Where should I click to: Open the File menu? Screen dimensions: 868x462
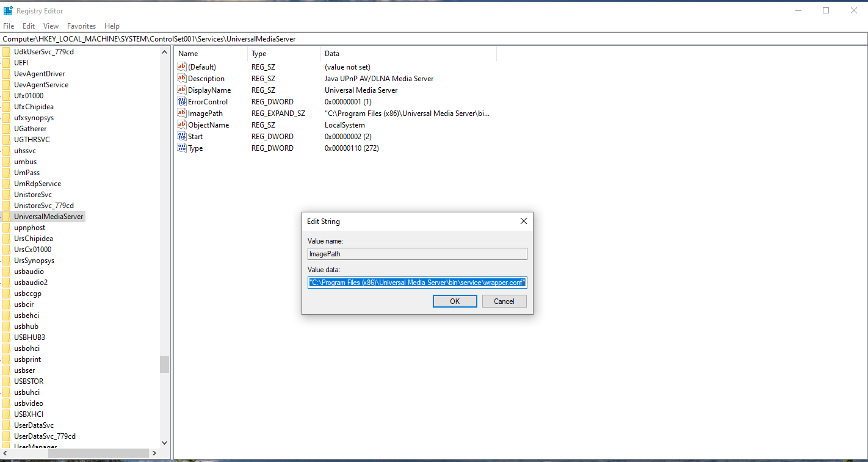tap(9, 26)
